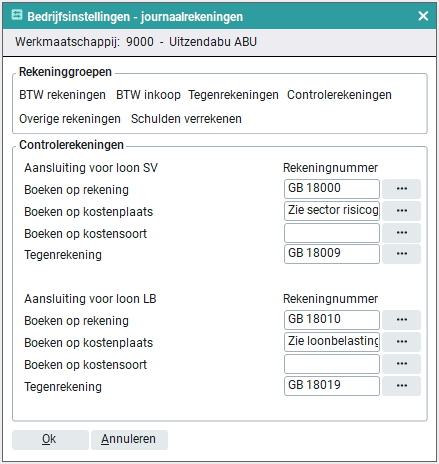Open lookup for LB Boeken op kostenplaats
The height and width of the screenshot is (464, 439).
[x=401, y=342]
